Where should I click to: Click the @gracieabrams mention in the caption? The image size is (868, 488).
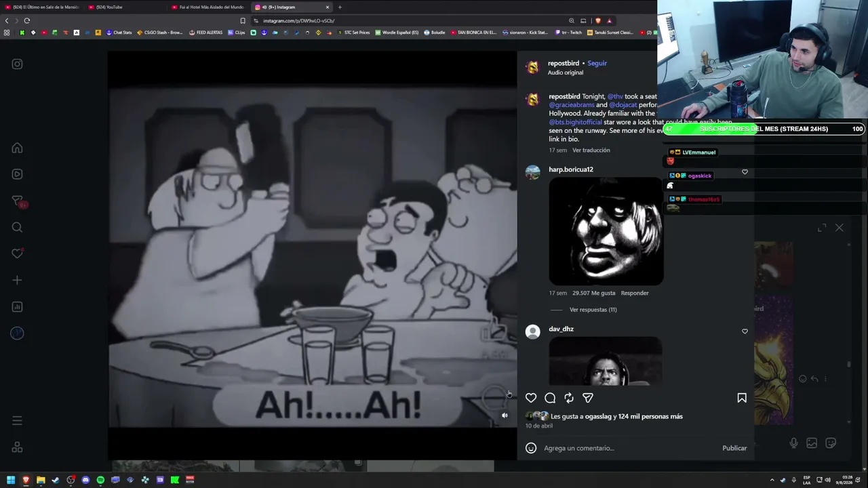(x=572, y=105)
